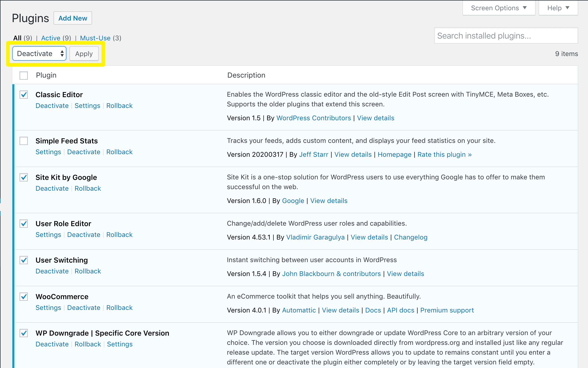
Task: Switch to the Active plugins filter
Action: coord(51,38)
